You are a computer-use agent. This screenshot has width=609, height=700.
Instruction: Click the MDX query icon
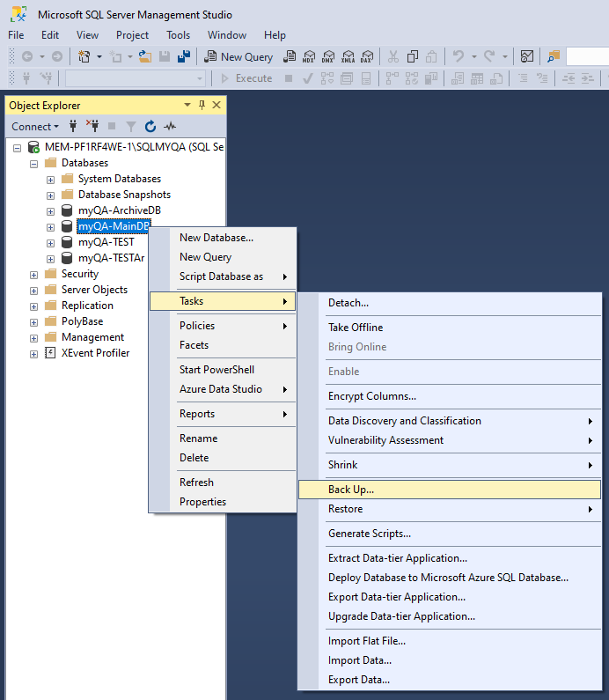[x=308, y=56]
